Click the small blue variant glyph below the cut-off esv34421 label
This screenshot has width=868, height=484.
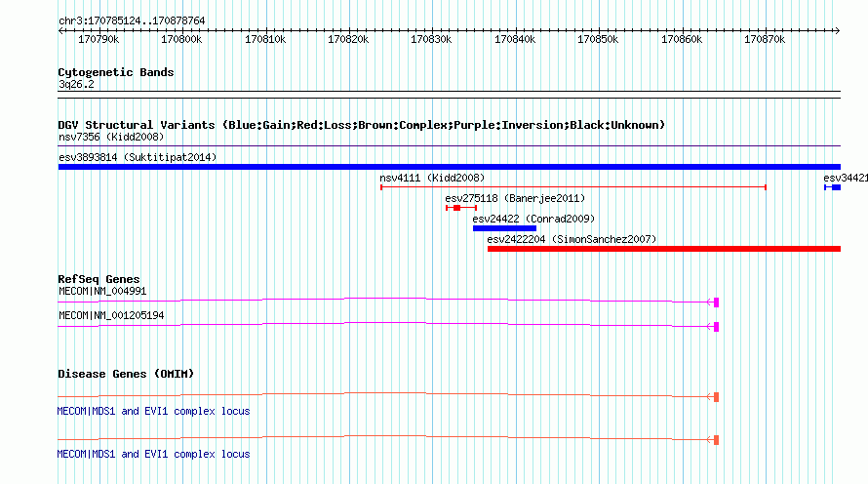coord(833,187)
